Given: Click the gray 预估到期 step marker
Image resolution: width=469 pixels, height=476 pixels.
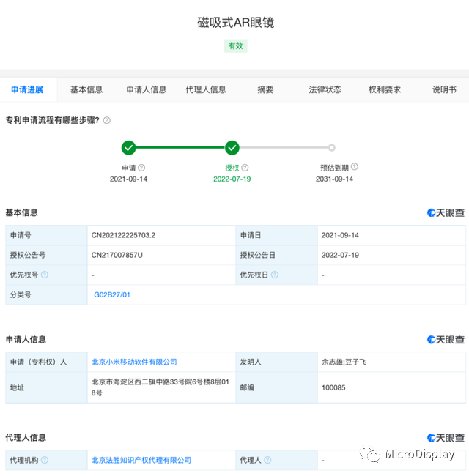Looking at the screenshot, I should pyautogui.click(x=332, y=148).
